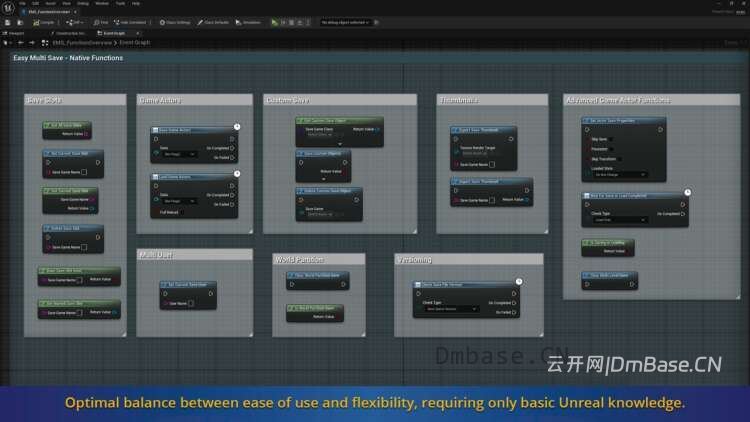Click Save Game Name field on Export Save Thumbnail

tap(492, 165)
